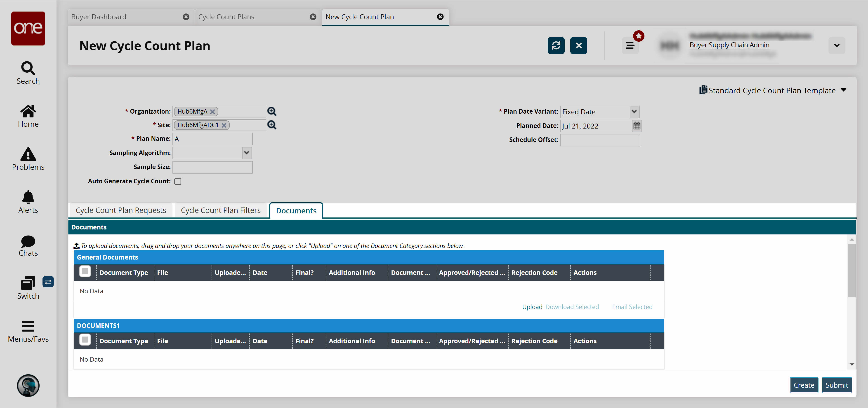868x408 pixels.
Task: Expand Standard Cycle Count Plan Template menu
Action: coord(843,90)
